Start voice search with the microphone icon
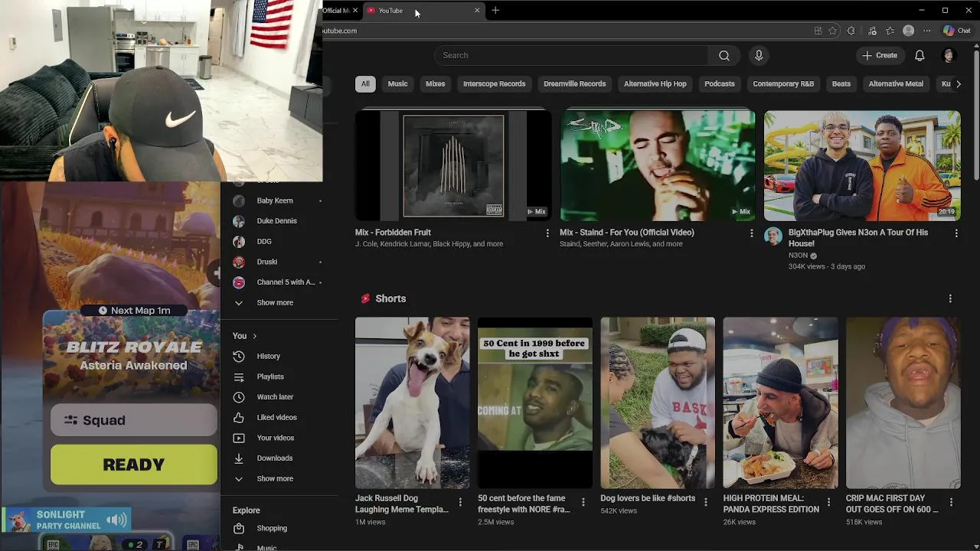Image resolution: width=980 pixels, height=551 pixels. pos(759,55)
